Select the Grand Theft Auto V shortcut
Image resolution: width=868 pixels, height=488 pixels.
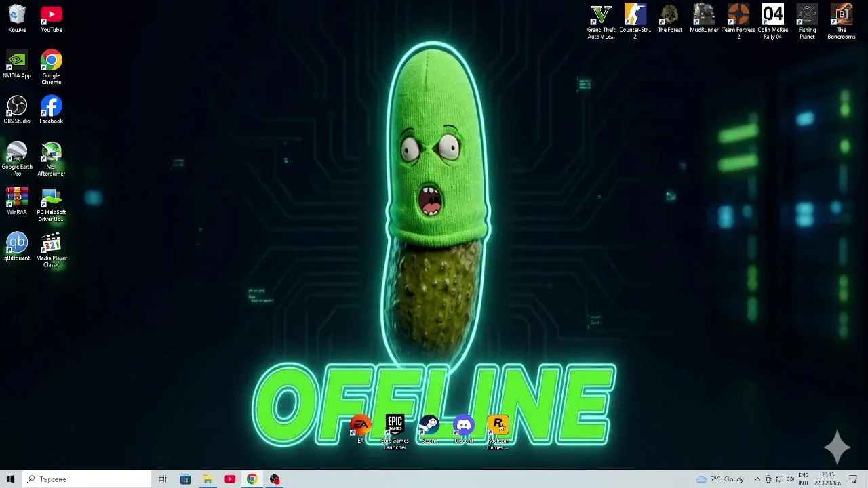(601, 22)
